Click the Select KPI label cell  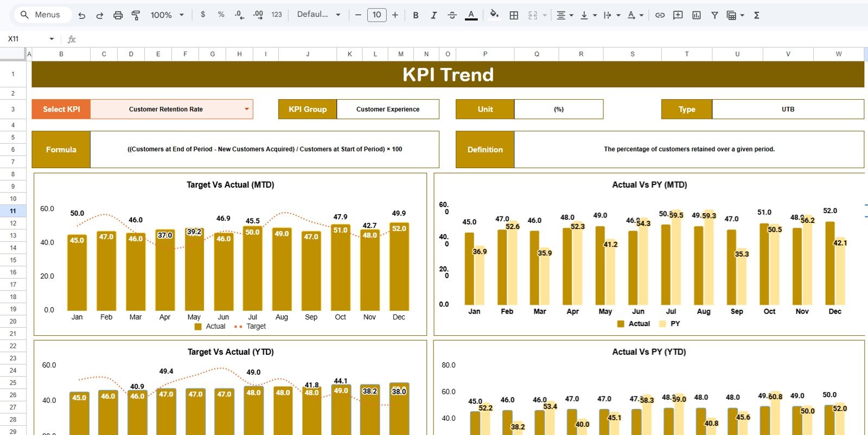point(61,109)
